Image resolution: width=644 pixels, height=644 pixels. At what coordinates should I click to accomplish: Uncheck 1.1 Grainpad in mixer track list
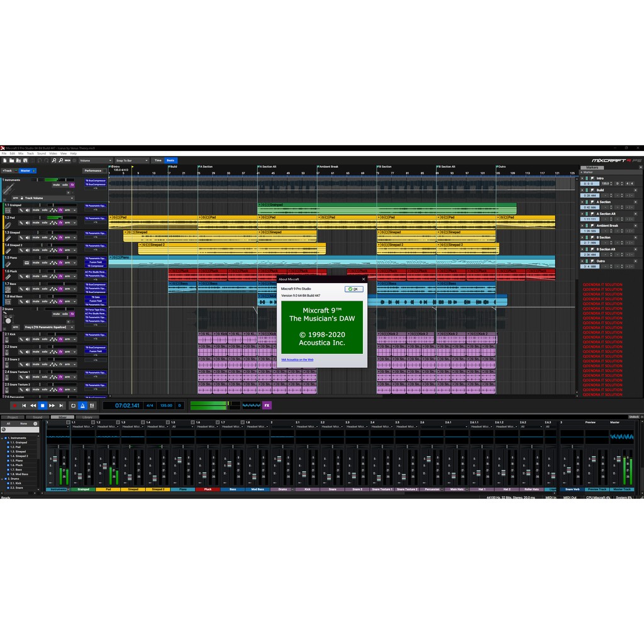(x=9, y=442)
